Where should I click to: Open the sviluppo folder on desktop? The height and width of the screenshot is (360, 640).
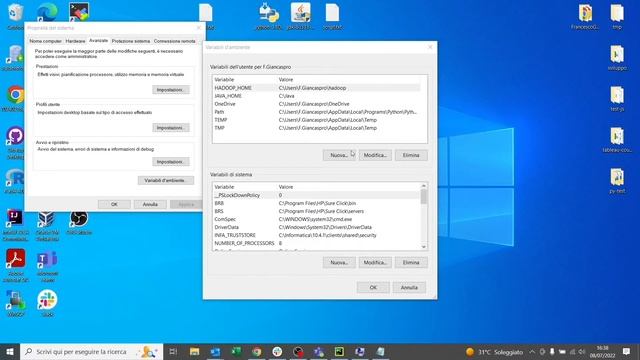point(617,58)
